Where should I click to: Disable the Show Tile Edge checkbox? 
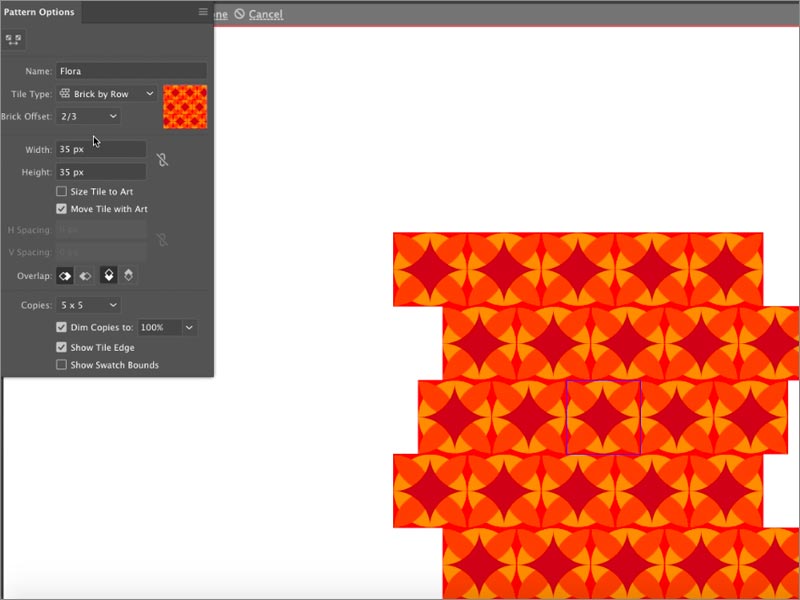pos(62,347)
